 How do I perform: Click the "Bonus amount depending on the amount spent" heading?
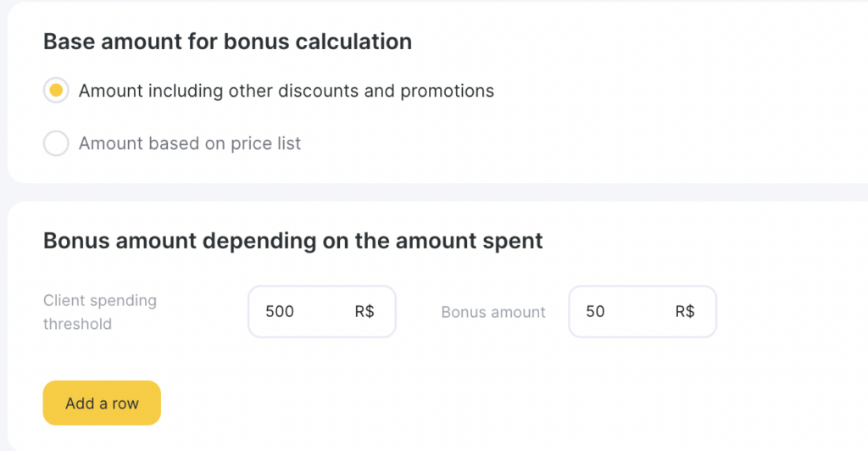point(292,241)
